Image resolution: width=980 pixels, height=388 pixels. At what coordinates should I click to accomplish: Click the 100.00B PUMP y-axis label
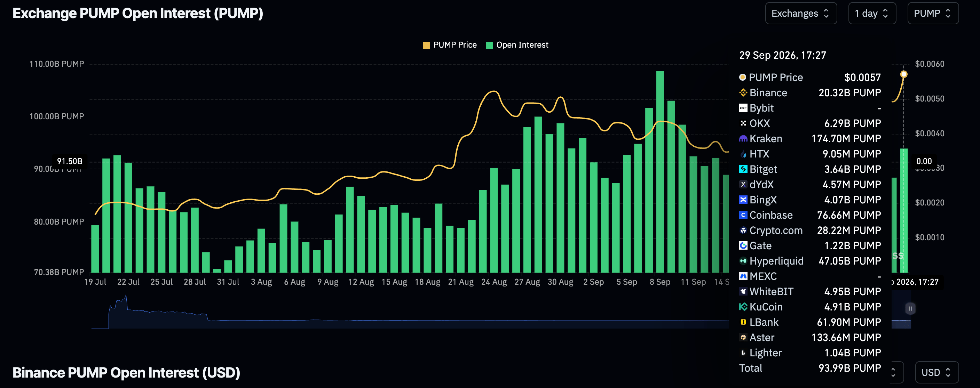pos(57,116)
